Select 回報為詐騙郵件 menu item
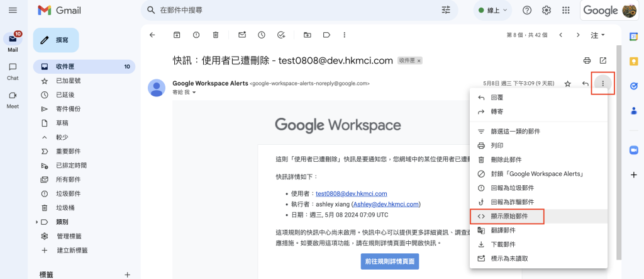 point(538,202)
